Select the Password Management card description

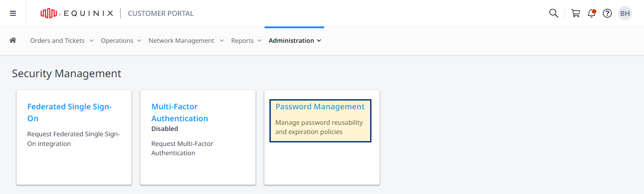click(319, 127)
